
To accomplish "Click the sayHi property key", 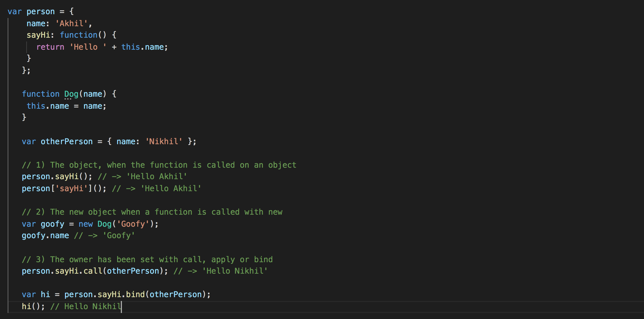I will (x=38, y=35).
